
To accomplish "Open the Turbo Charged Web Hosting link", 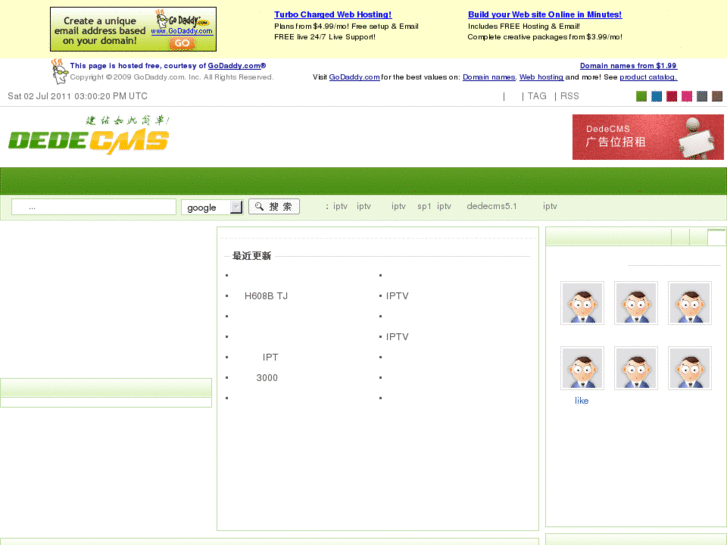I will point(332,15).
